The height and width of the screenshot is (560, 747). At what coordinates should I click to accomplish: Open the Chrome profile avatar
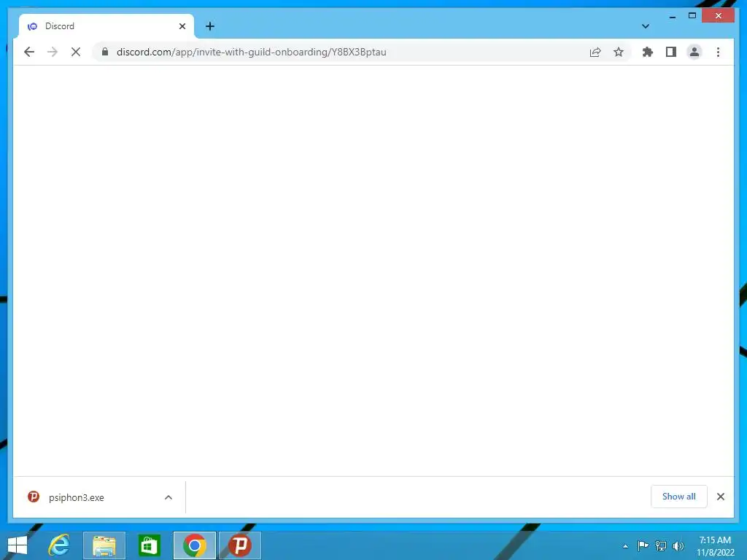tap(694, 52)
